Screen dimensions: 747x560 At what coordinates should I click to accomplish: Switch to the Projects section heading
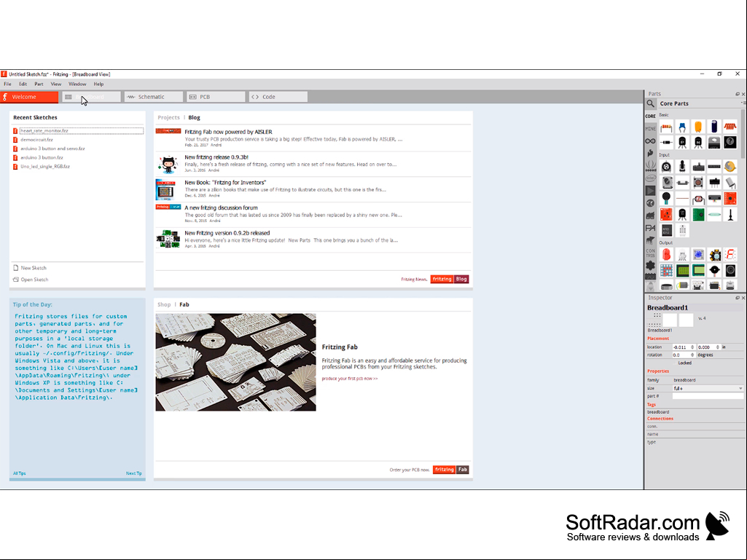pyautogui.click(x=168, y=118)
